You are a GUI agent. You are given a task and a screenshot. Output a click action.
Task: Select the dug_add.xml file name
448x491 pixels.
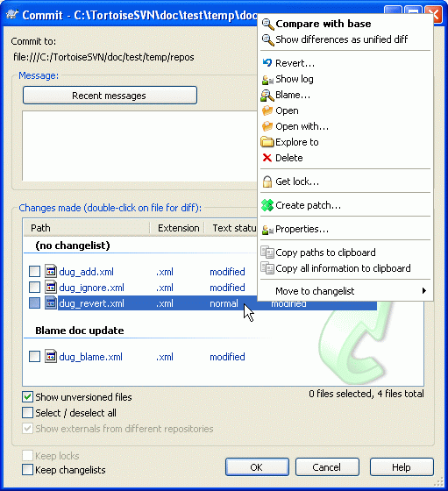(87, 272)
